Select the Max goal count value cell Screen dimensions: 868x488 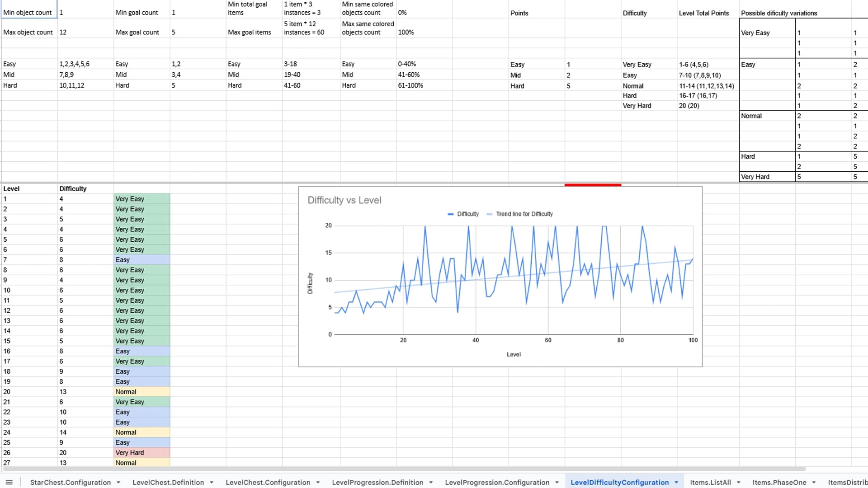pyautogui.click(x=198, y=32)
